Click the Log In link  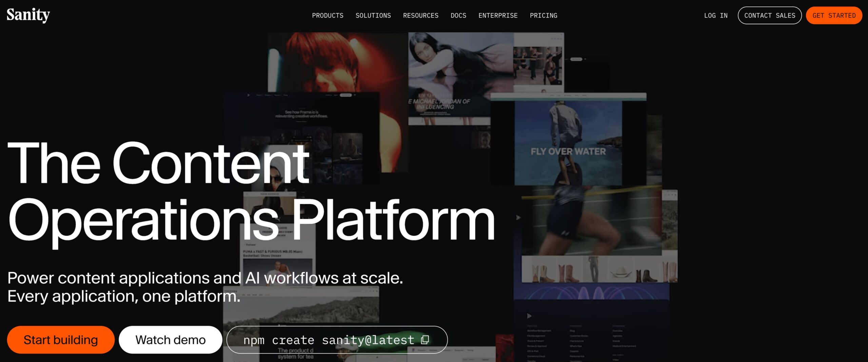716,16
